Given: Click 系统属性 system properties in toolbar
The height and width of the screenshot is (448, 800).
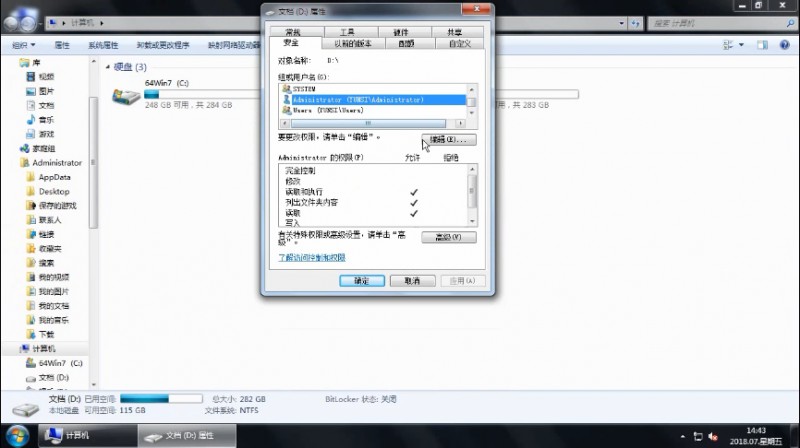Looking at the screenshot, I should click(103, 45).
